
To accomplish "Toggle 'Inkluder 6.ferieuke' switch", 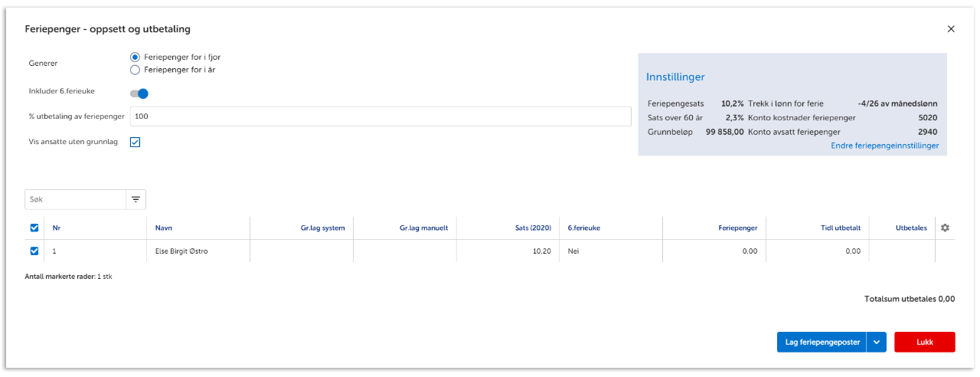I will pos(139,93).
